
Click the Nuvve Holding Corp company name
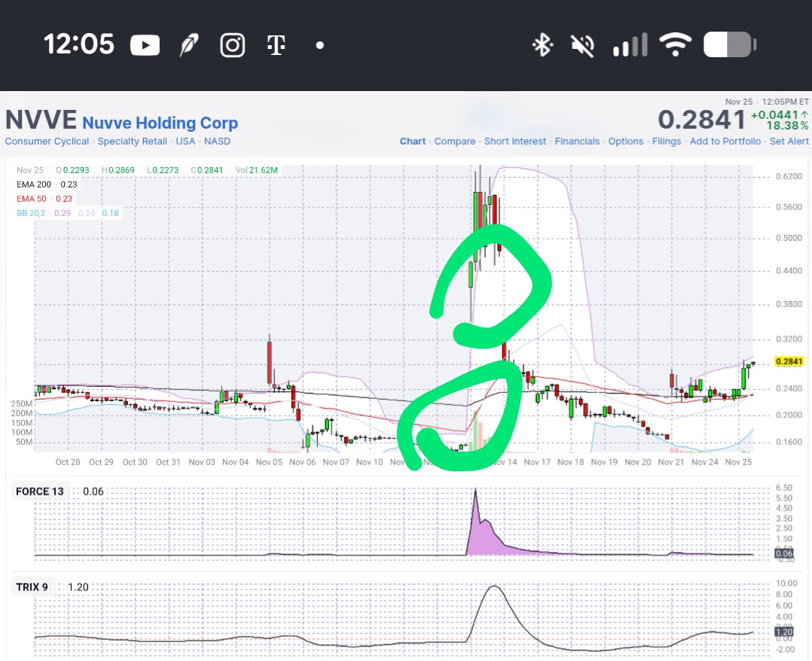pos(160,123)
